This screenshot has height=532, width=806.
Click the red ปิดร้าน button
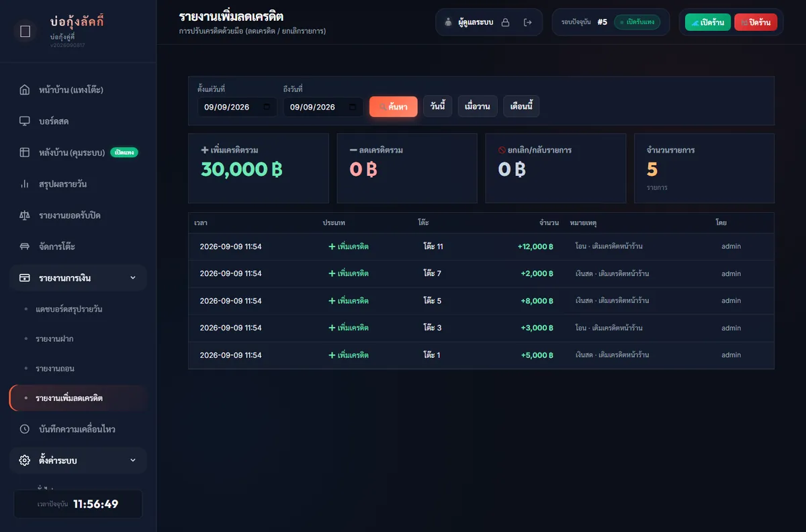point(756,22)
